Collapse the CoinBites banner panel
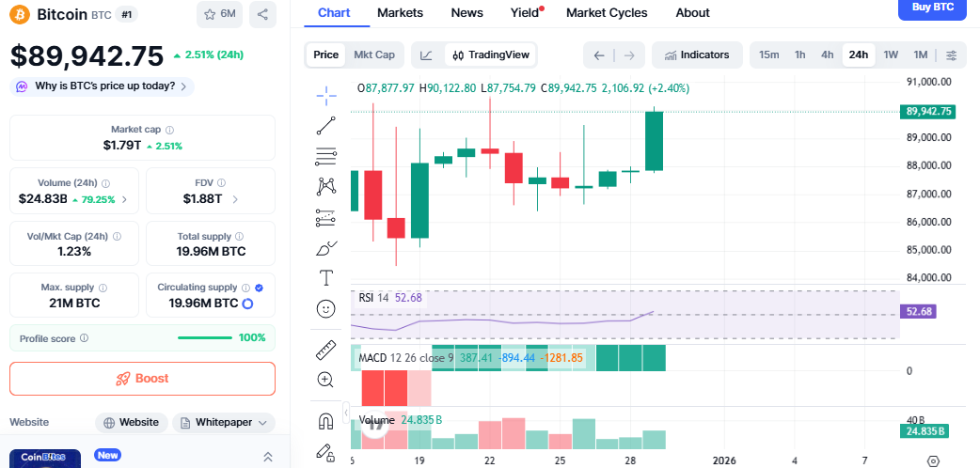The width and height of the screenshot is (980, 468). [x=267, y=457]
